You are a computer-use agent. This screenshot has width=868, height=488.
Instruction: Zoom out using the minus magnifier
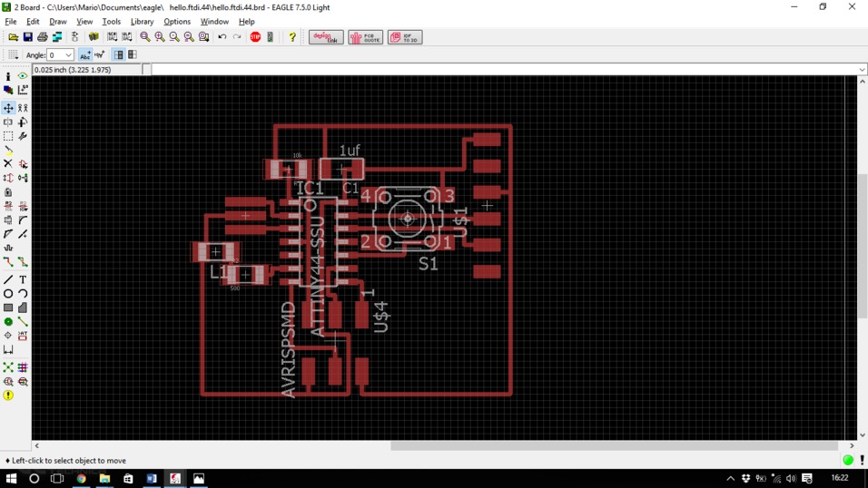[x=174, y=37]
